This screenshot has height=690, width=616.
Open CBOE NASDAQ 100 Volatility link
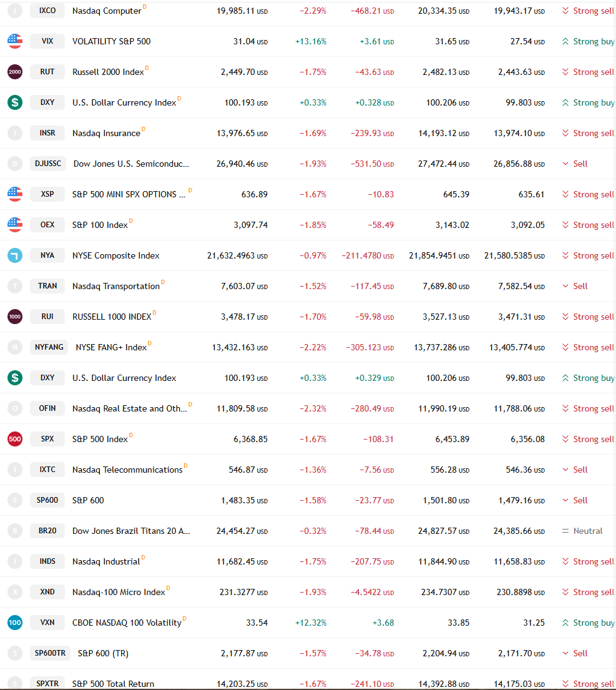[x=127, y=623]
